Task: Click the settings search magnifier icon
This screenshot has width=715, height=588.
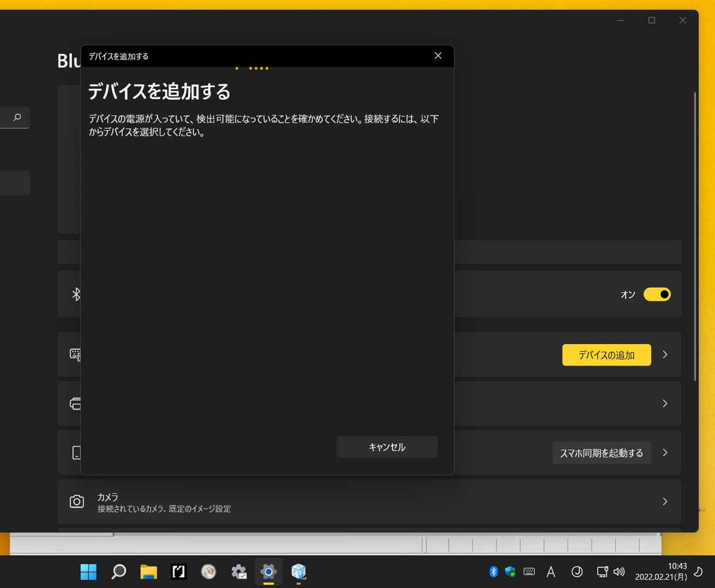Action: click(17, 117)
